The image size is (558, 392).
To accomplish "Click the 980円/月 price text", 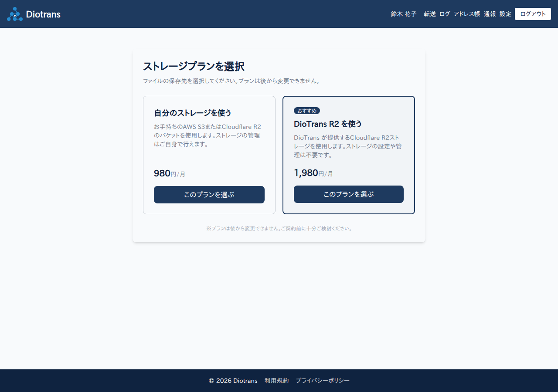I will (170, 173).
